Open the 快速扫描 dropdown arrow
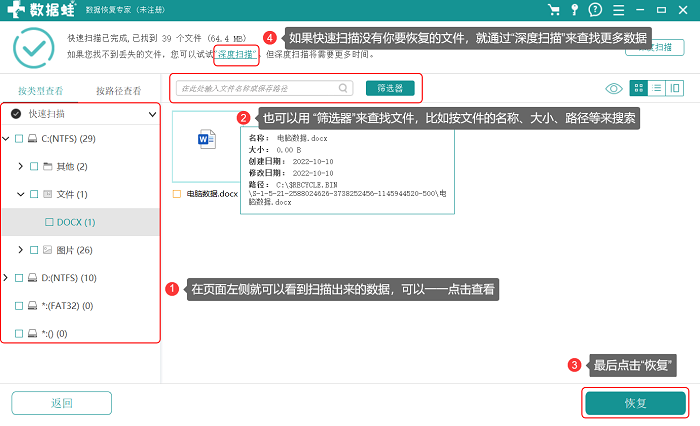 (x=152, y=114)
